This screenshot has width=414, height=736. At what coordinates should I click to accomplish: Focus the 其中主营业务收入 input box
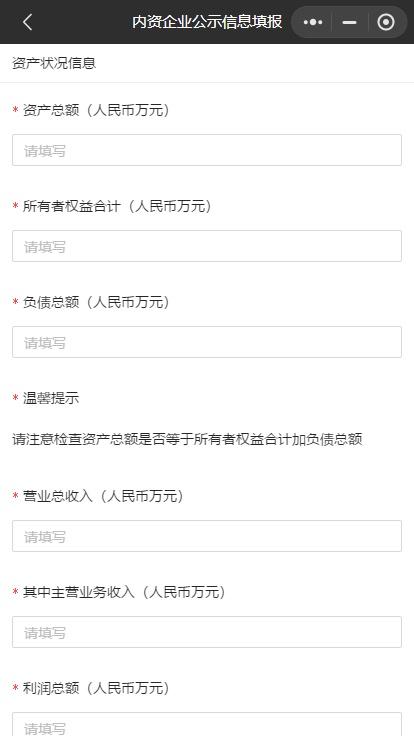(x=207, y=632)
